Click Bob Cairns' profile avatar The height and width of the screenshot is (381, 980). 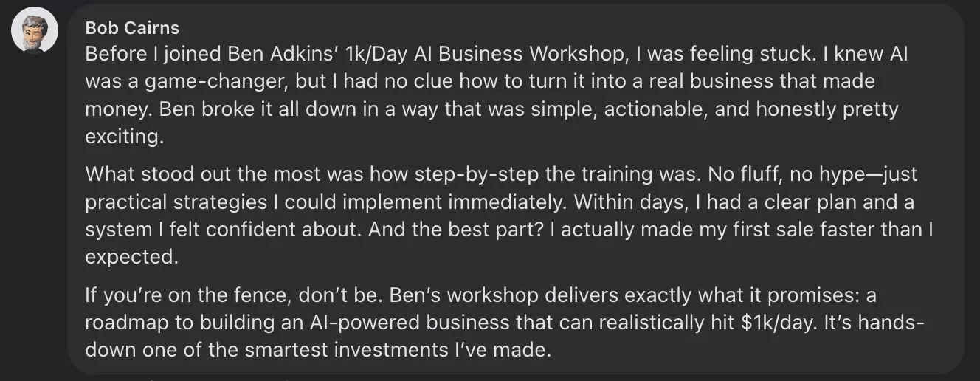(35, 30)
